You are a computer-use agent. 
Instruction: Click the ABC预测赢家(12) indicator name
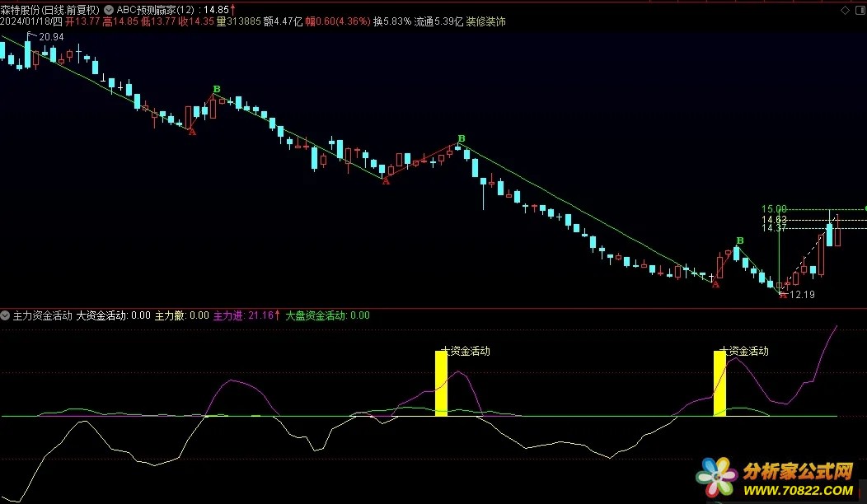(156, 10)
